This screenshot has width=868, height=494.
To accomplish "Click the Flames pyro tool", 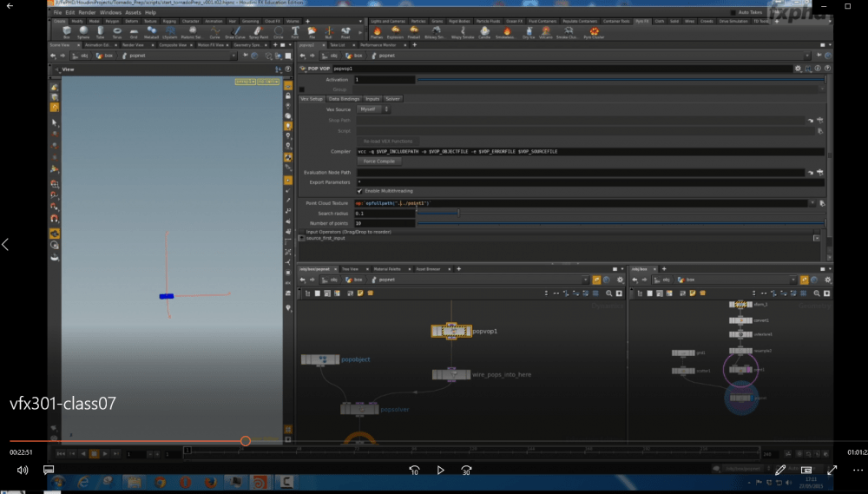I will coord(377,32).
